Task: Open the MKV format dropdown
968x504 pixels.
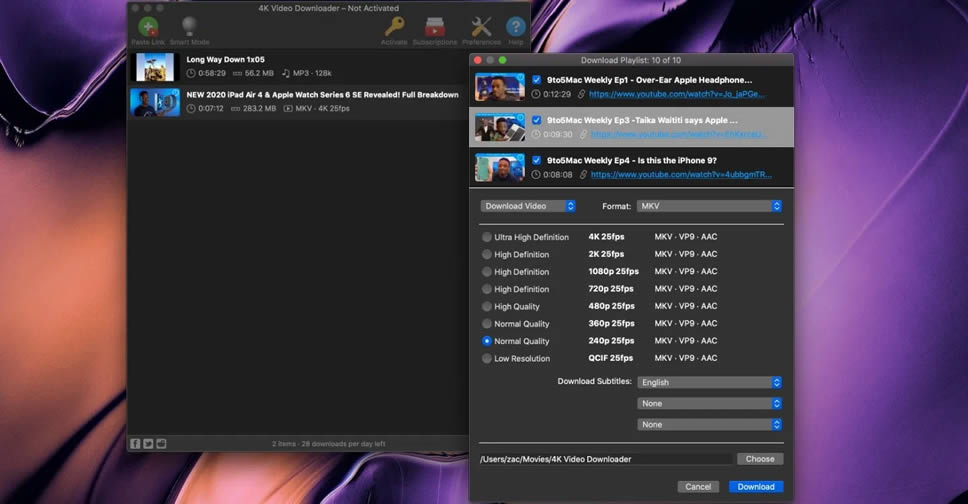Action: [709, 206]
